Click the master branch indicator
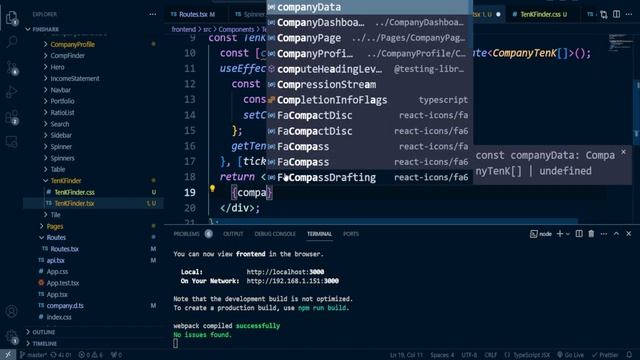 pos(33,355)
